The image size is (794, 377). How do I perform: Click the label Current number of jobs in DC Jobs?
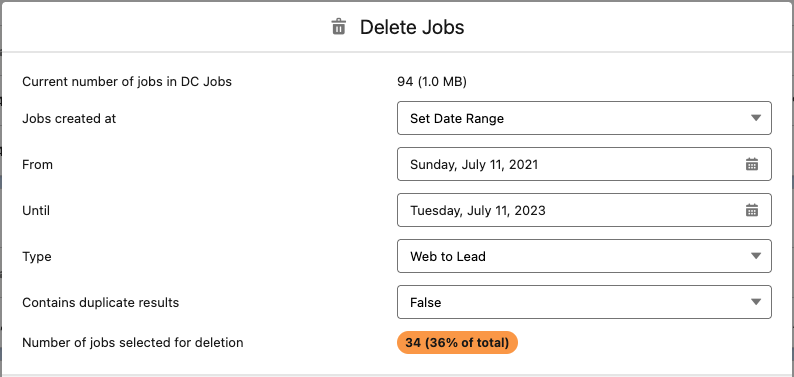127,81
